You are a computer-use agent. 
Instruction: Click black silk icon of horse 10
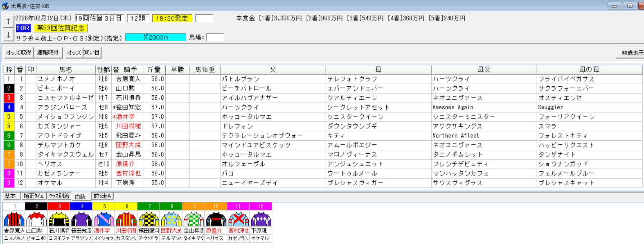216,219
